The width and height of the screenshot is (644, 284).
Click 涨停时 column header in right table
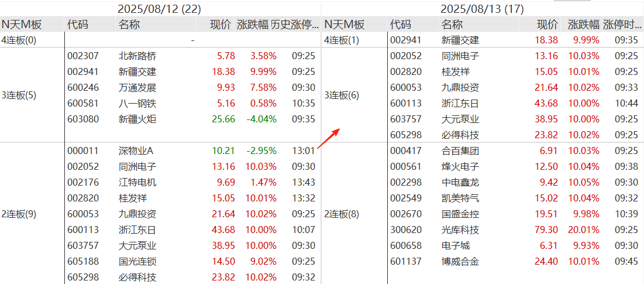pyautogui.click(x=621, y=25)
